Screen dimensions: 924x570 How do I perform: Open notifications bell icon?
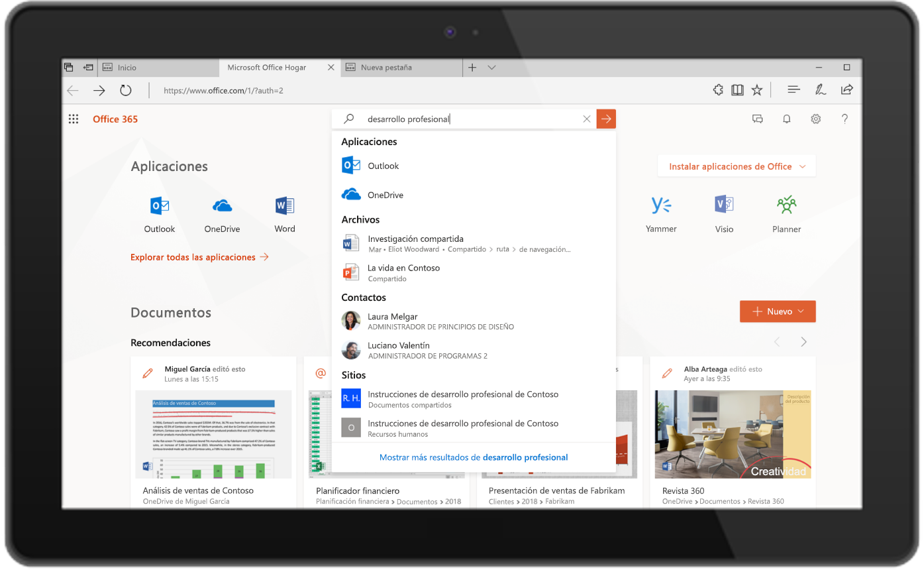pyautogui.click(x=787, y=119)
